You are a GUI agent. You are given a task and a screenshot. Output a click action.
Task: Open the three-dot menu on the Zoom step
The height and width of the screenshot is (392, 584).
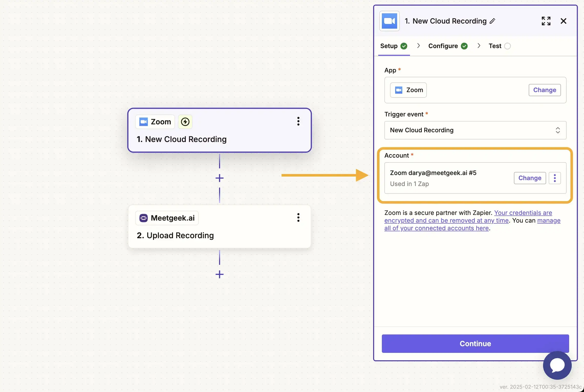click(x=298, y=121)
